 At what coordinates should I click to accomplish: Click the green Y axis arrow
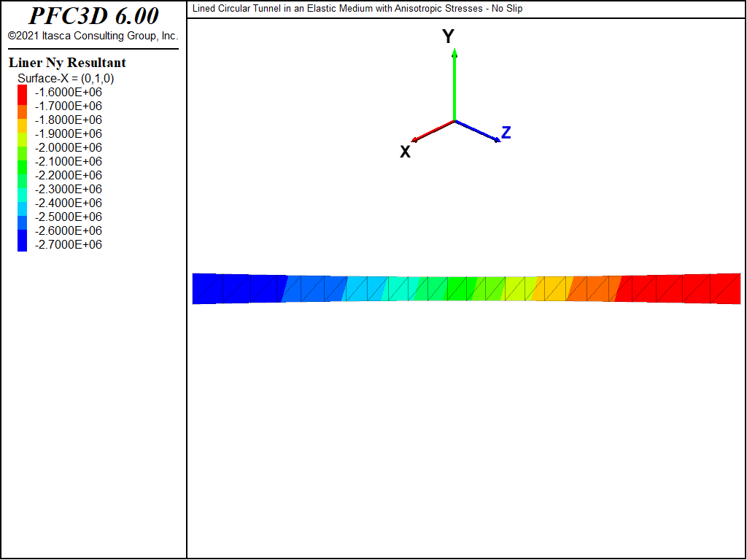point(454,85)
